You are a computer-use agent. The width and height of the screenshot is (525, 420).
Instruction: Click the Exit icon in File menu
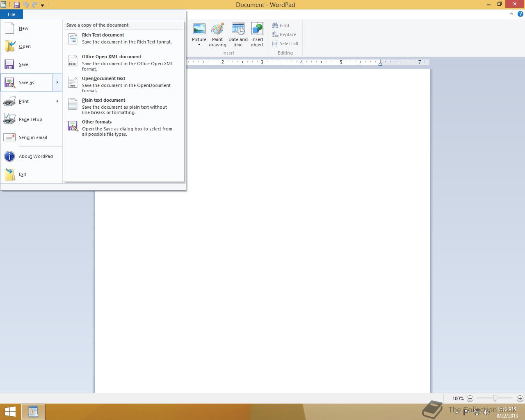click(x=9, y=174)
